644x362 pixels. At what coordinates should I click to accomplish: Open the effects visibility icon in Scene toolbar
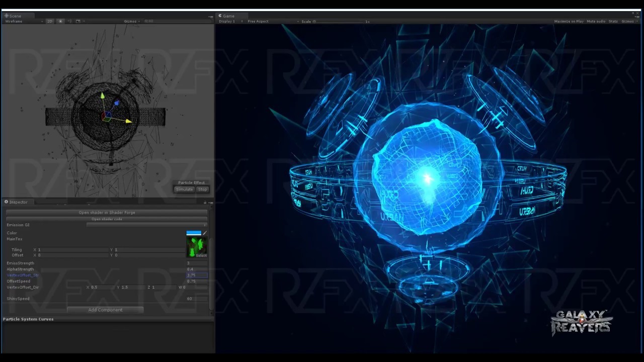[x=78, y=21]
